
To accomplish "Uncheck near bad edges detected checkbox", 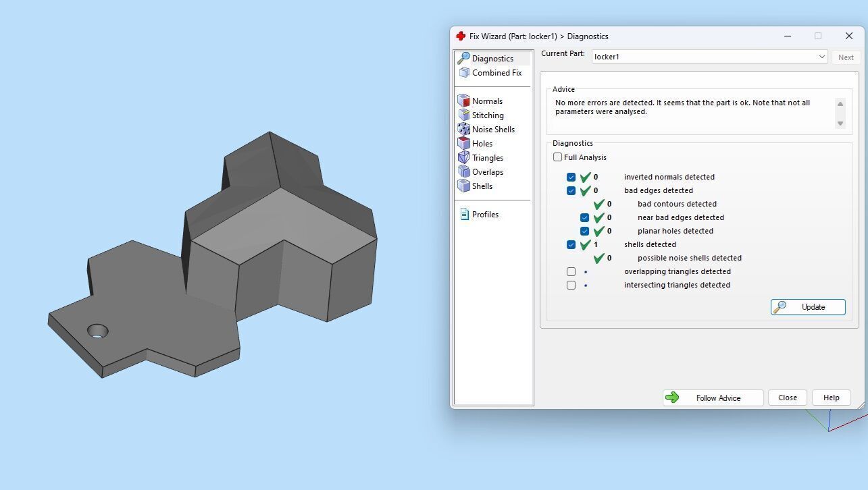I will (x=584, y=217).
